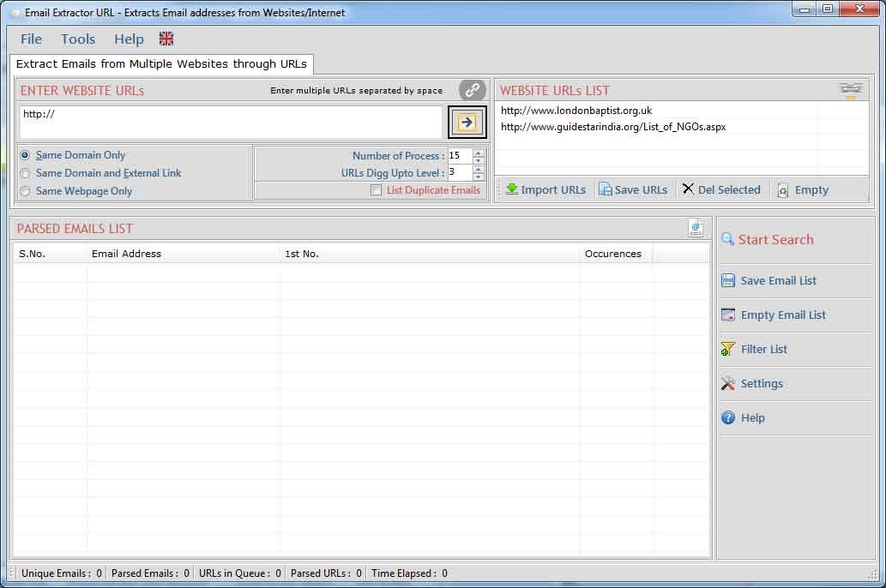Click the chain link icon
Viewport: 886px width, 588px height.
472,90
